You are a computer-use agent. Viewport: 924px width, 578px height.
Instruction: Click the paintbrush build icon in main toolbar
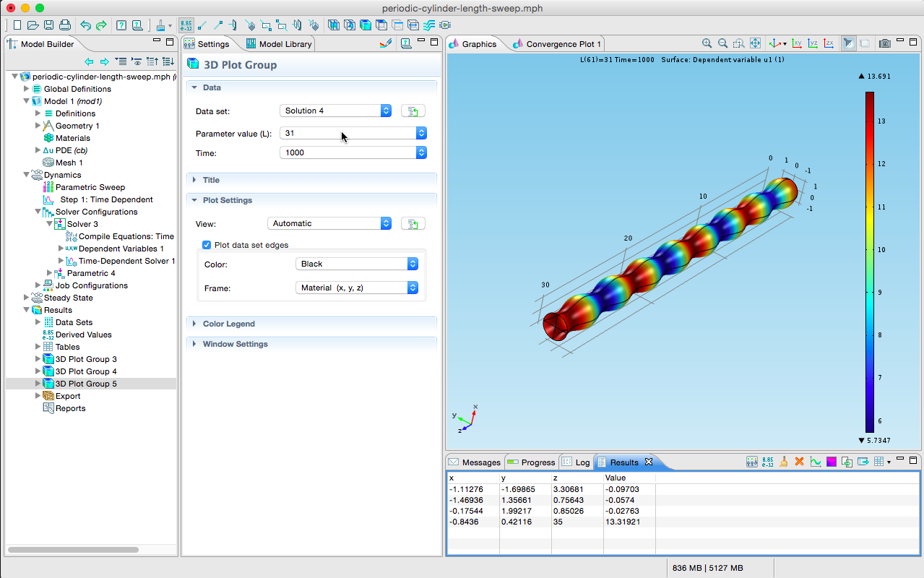tap(161, 25)
